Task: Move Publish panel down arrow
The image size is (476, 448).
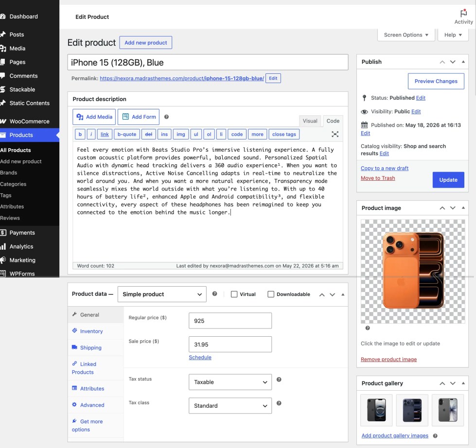Action: point(453,62)
